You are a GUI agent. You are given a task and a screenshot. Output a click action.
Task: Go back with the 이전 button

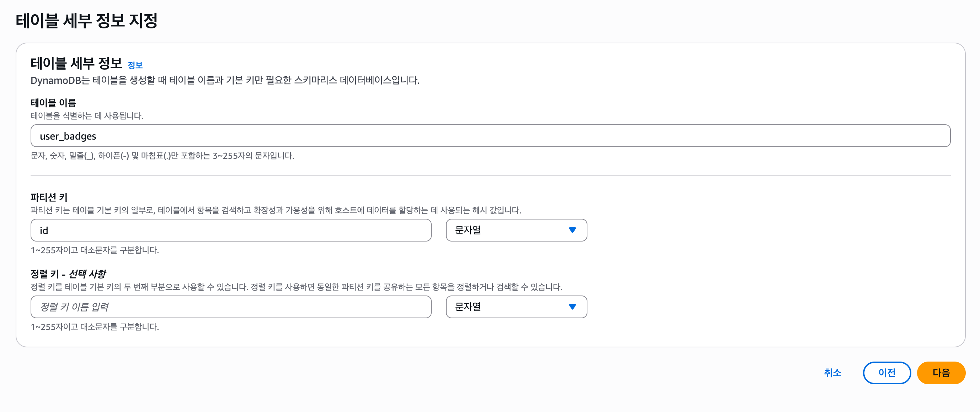[x=886, y=373]
